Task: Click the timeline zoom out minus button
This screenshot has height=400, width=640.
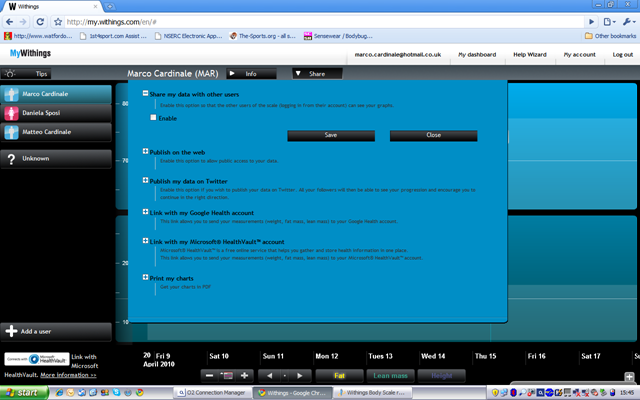Action: click(x=209, y=376)
